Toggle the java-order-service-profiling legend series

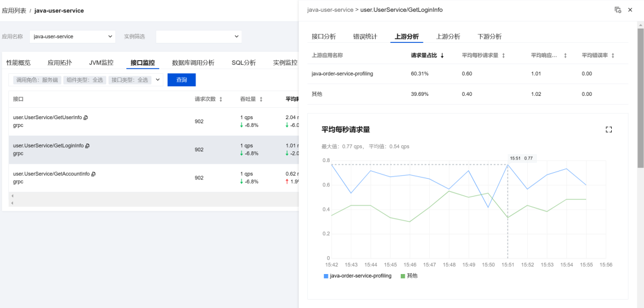[x=357, y=276]
